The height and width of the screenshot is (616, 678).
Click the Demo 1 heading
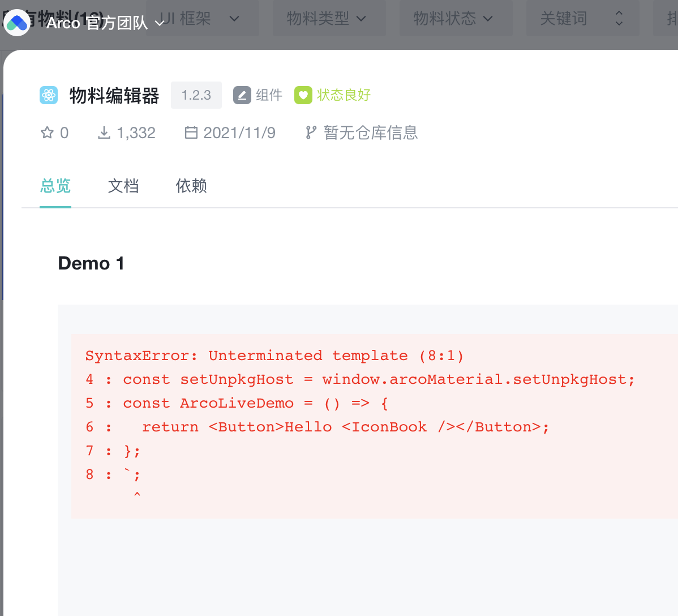[x=91, y=263]
